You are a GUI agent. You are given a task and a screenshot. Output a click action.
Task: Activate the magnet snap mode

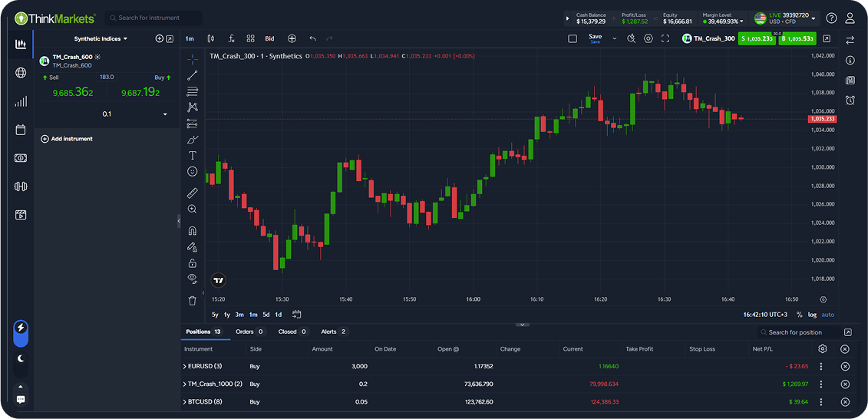coord(193,230)
